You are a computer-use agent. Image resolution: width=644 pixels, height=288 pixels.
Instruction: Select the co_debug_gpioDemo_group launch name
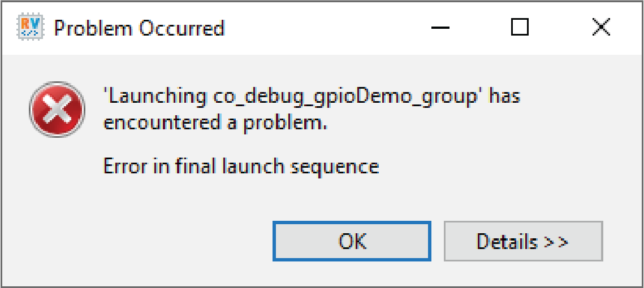coord(346,97)
